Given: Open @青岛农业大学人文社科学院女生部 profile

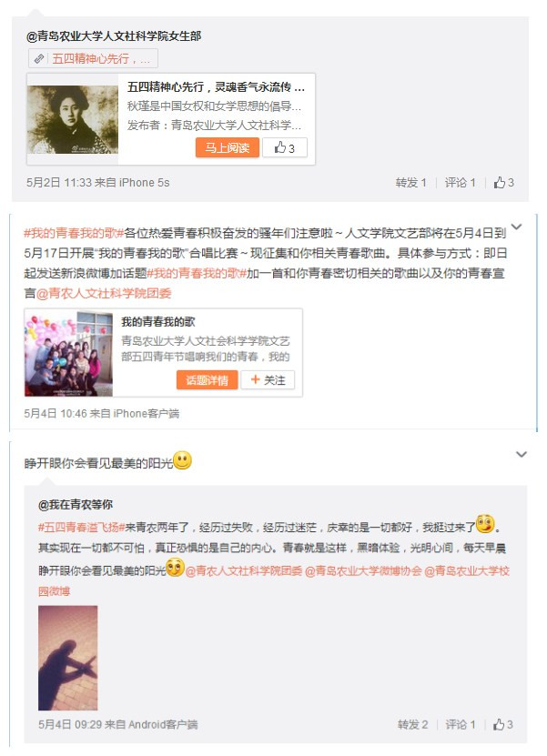Looking at the screenshot, I should 114,35.
